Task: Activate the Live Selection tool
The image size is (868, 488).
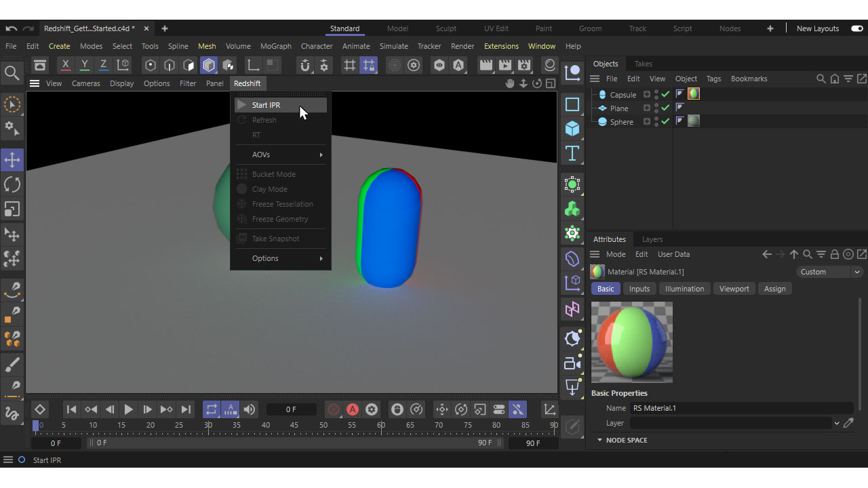Action: click(12, 104)
